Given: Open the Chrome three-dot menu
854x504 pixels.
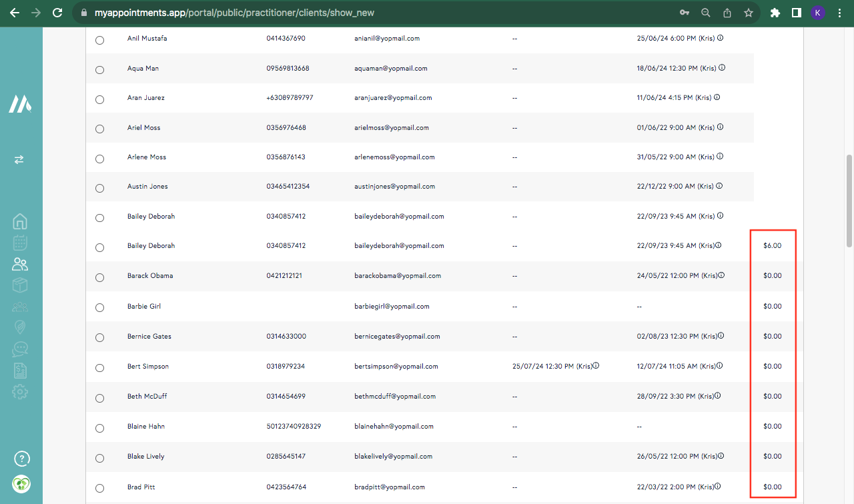Looking at the screenshot, I should click(839, 13).
